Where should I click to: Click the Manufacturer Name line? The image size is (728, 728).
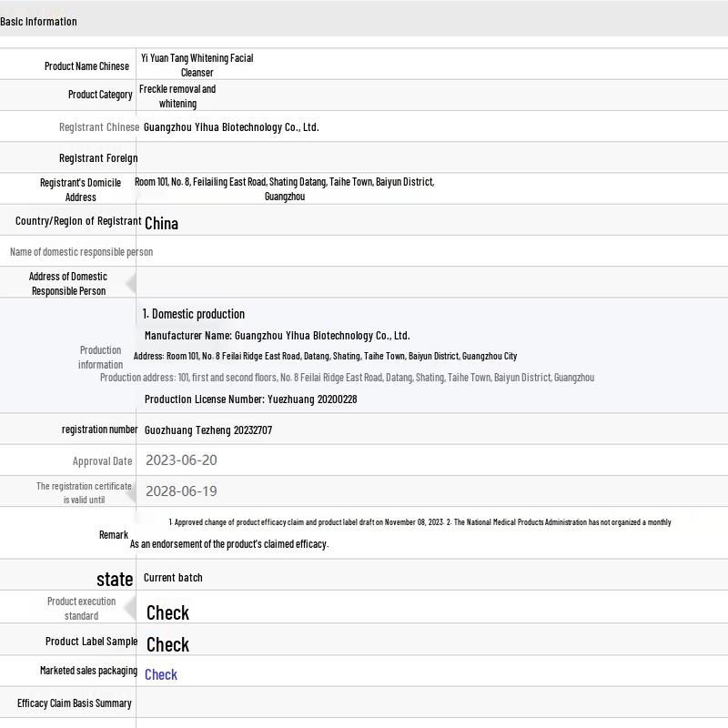coord(277,336)
